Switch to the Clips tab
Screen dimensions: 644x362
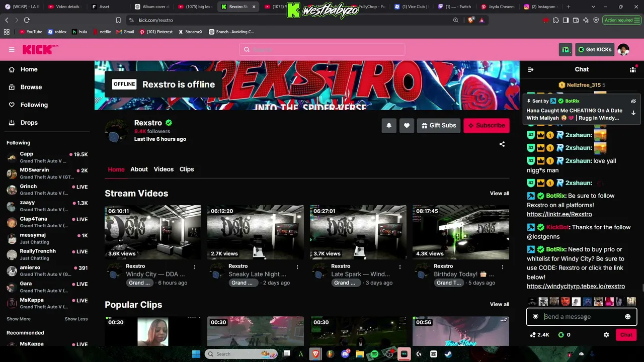pyautogui.click(x=187, y=169)
